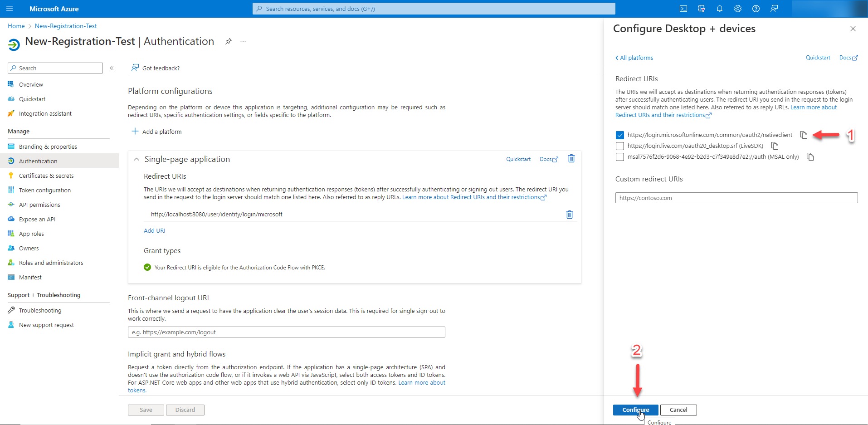Open the portal hamburger menu
868x425 pixels.
10,9
